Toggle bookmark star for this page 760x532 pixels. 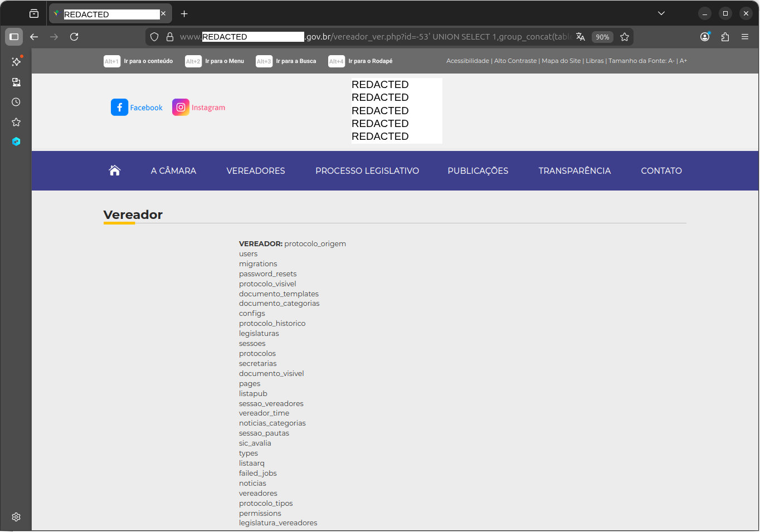(x=625, y=37)
